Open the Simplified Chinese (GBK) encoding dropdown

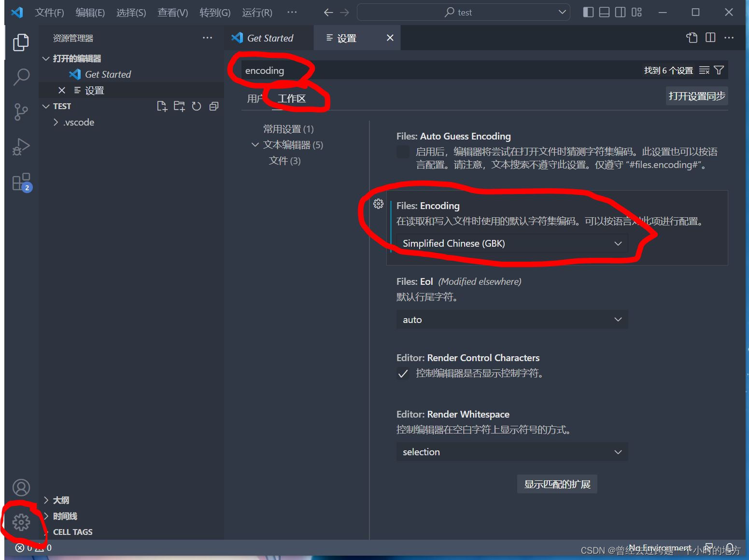511,243
